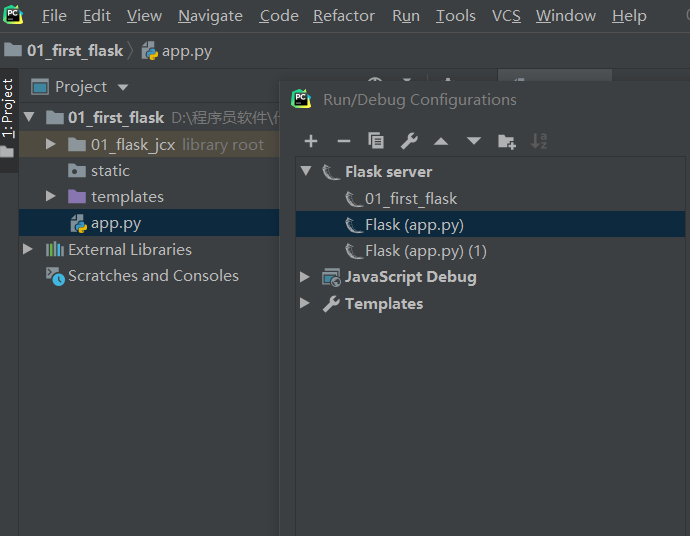This screenshot has width=690, height=536.
Task: Expand External Libraries node
Action: pos(28,249)
